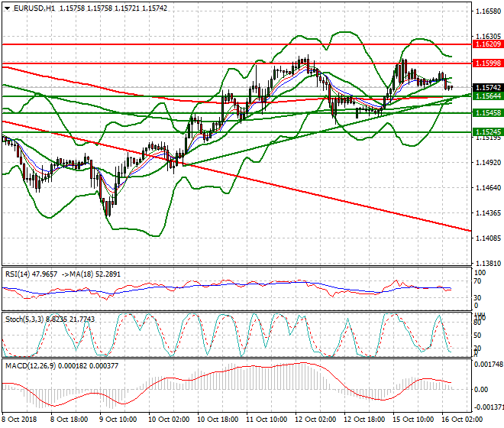The image size is (504, 428).
Task: Click the 1.16580 price scale value
Action: (488, 11)
